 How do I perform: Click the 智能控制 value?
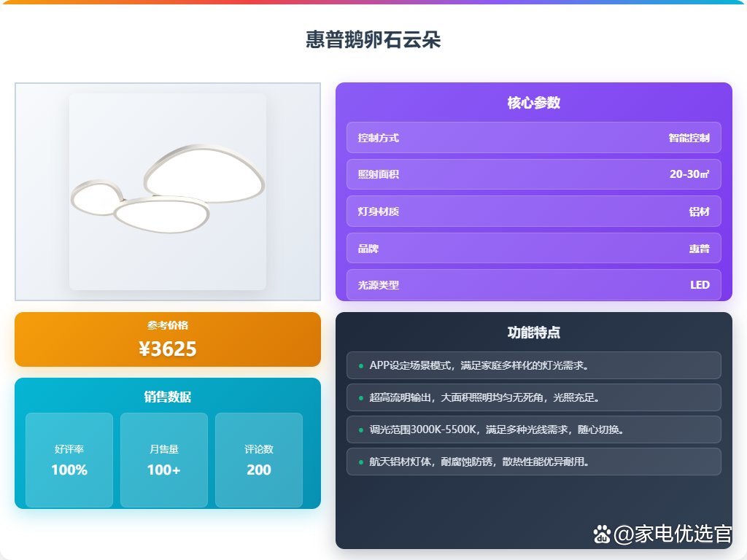689,138
